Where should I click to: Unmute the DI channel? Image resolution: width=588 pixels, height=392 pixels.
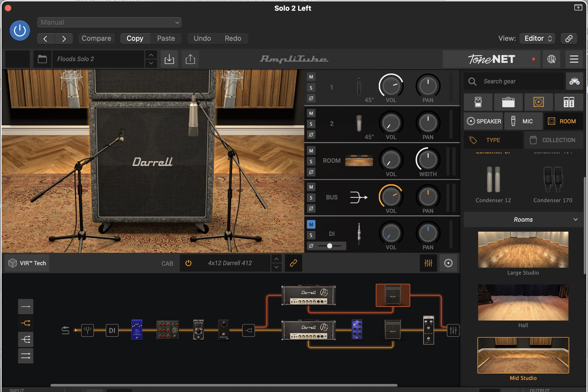(x=311, y=225)
